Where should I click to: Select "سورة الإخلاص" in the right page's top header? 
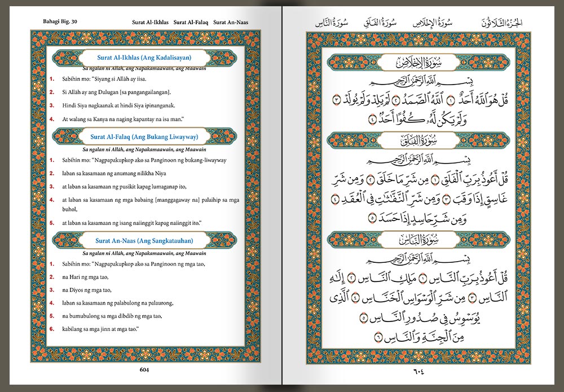(433, 23)
